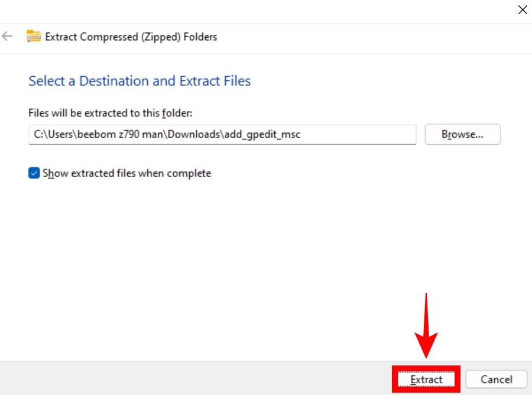Click the Extract Compressed (Zipped) Folders title
The width and height of the screenshot is (532, 395).
131,37
